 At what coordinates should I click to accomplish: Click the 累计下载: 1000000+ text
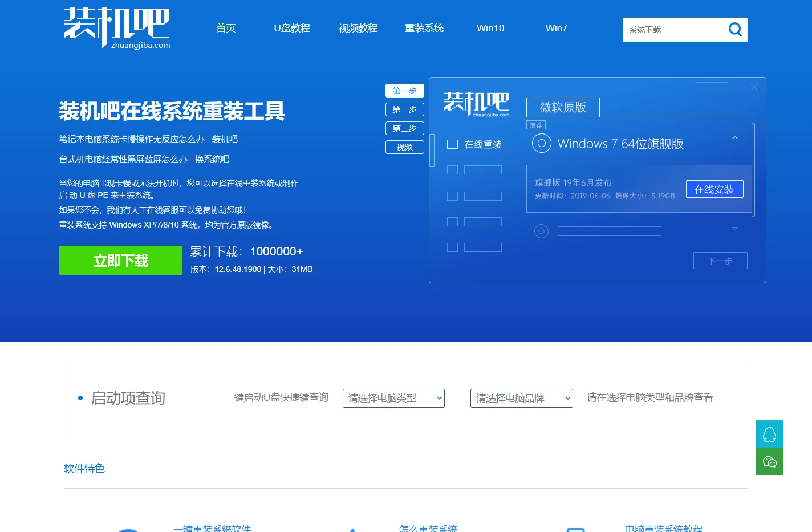click(x=246, y=251)
